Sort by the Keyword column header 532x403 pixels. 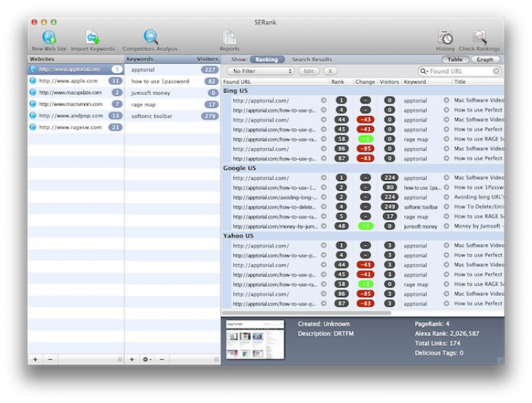click(427, 82)
